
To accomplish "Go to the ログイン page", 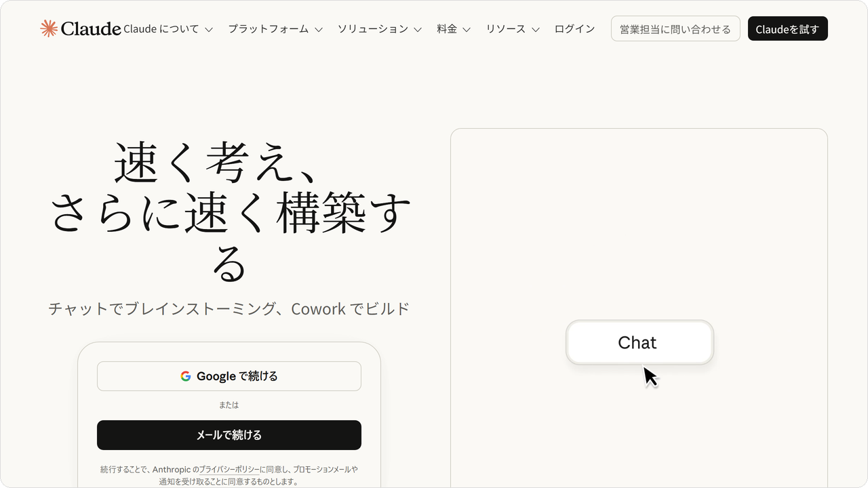I will click(574, 29).
